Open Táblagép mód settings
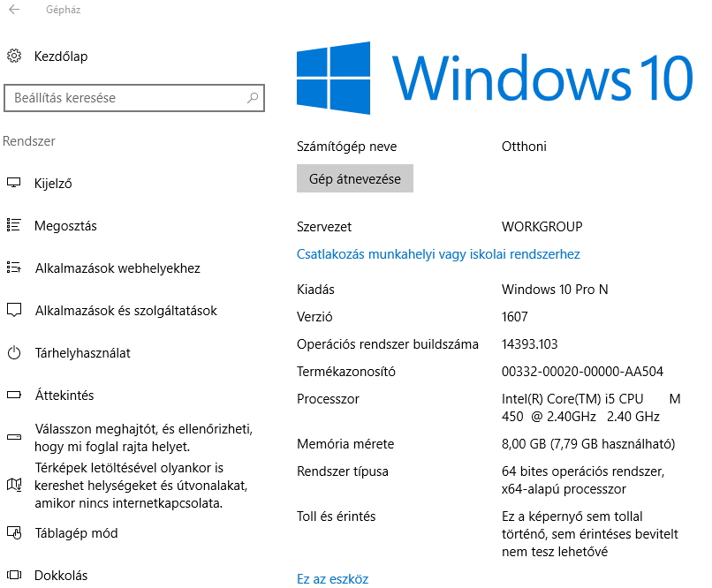Screen dimensions: 712x588 tap(76, 533)
